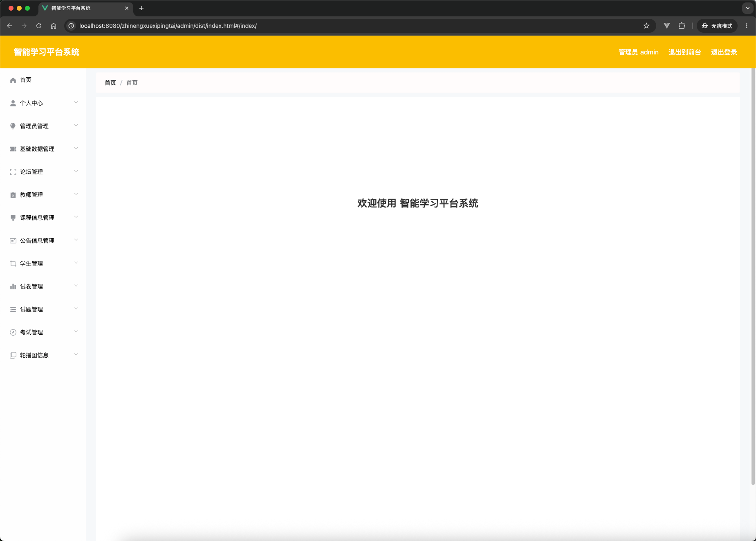Viewport: 756px width, 541px height.
Task: Click the 退出登录 link
Action: pyautogui.click(x=724, y=52)
